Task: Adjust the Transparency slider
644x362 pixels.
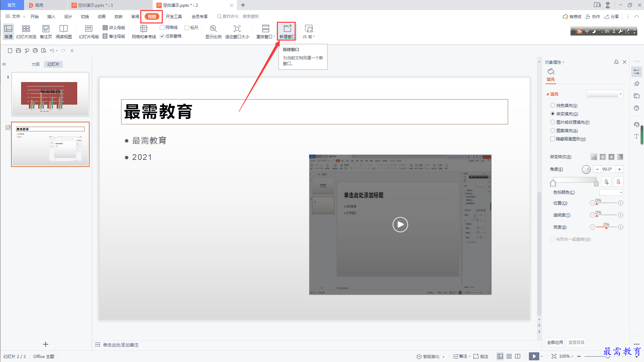Action: (x=606, y=215)
